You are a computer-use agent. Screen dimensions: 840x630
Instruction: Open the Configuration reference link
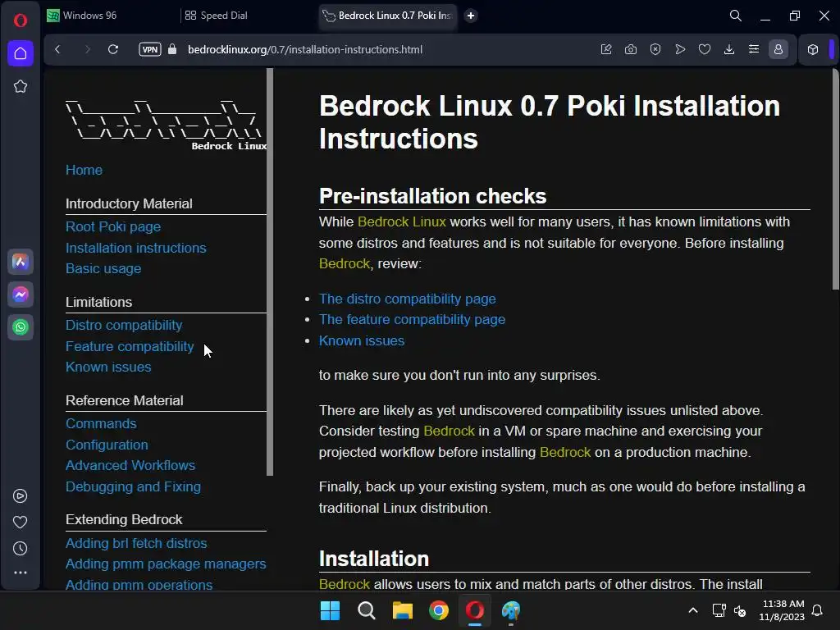[x=107, y=445]
